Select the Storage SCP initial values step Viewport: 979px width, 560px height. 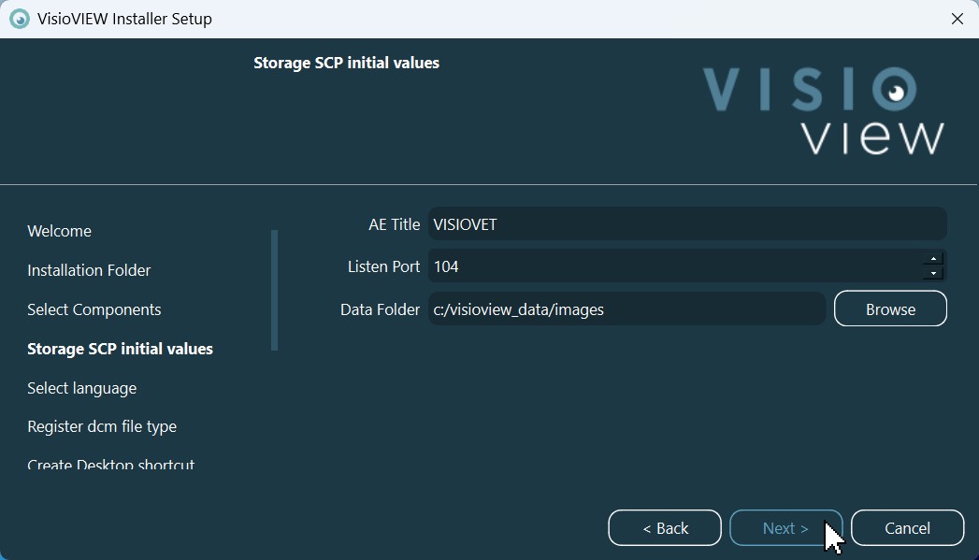click(120, 349)
